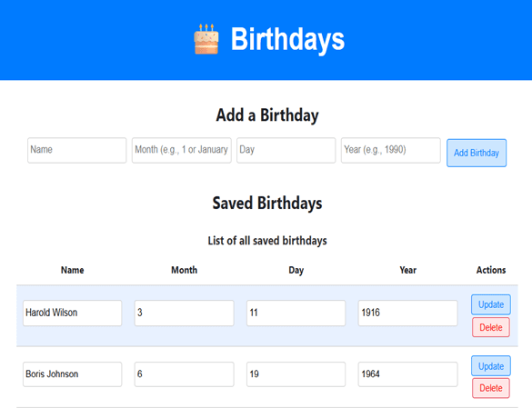Click the Year (e.g., 1990) input box
The height and width of the screenshot is (418, 532).
click(x=391, y=150)
